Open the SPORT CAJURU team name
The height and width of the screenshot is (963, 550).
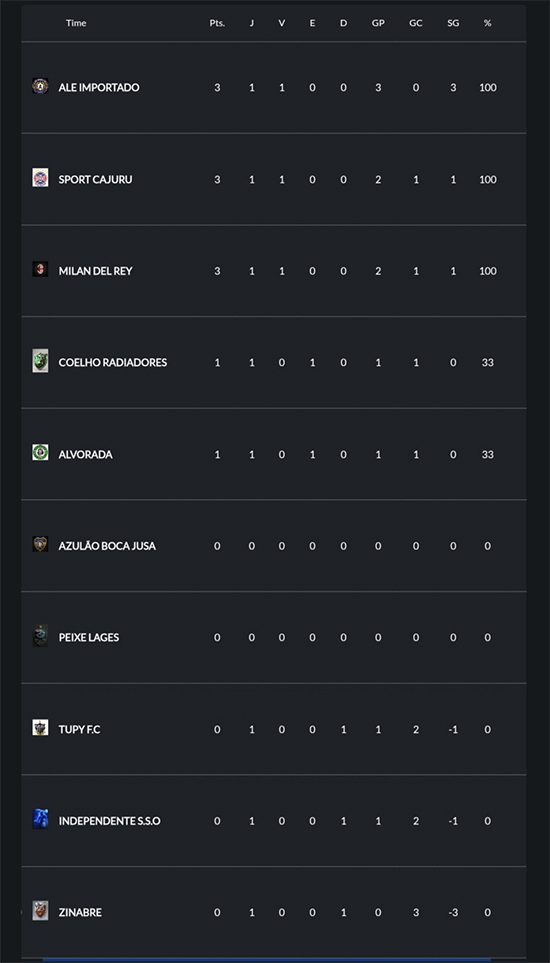coord(95,179)
